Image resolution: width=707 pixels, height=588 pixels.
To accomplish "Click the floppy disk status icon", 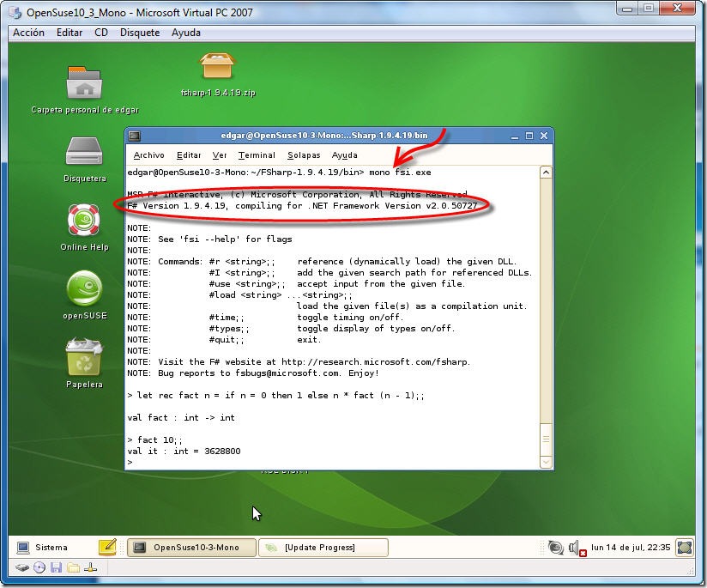I will click(x=56, y=567).
